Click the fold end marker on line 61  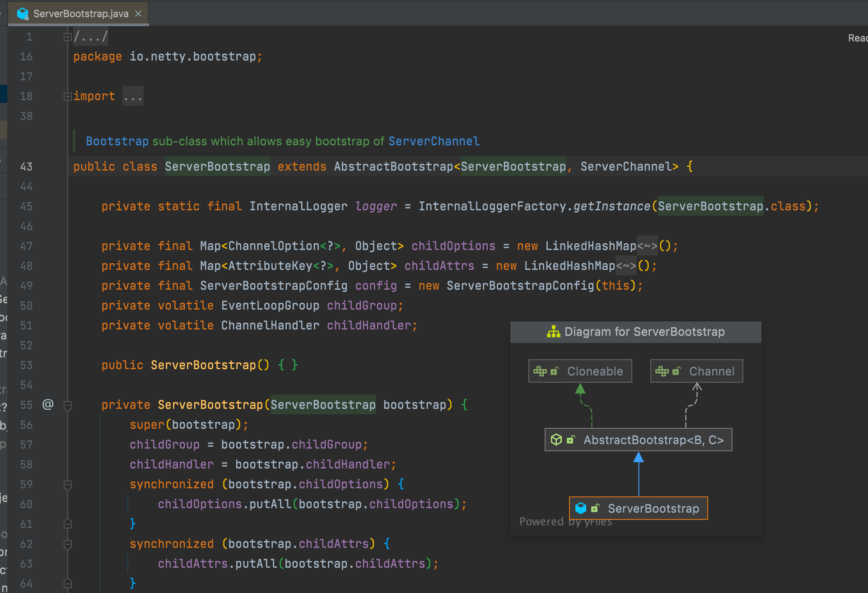point(68,524)
